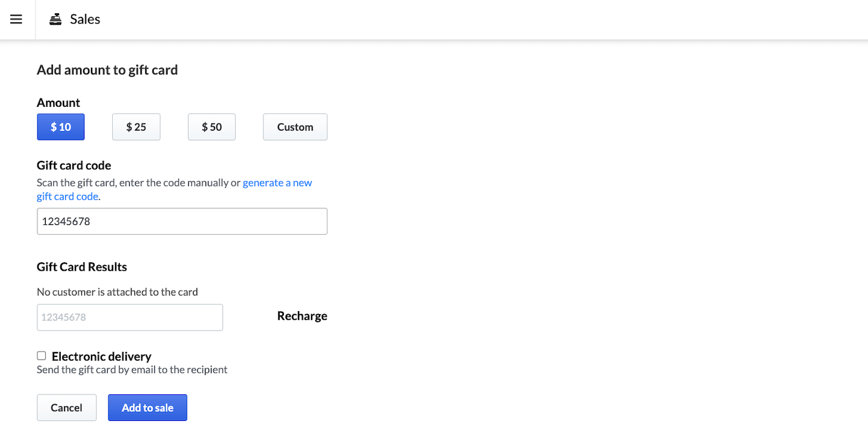Image resolution: width=868 pixels, height=433 pixels.
Task: Click the Send the gift card by email text
Action: pos(132,369)
